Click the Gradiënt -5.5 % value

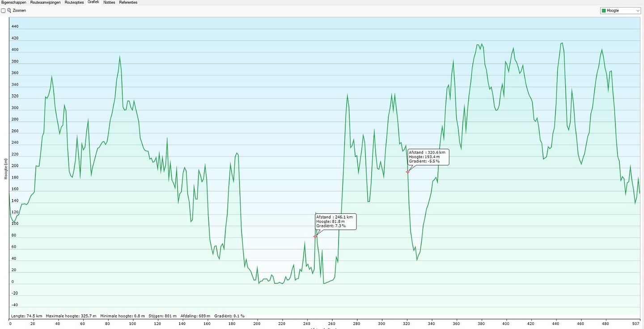pyautogui.click(x=424, y=161)
